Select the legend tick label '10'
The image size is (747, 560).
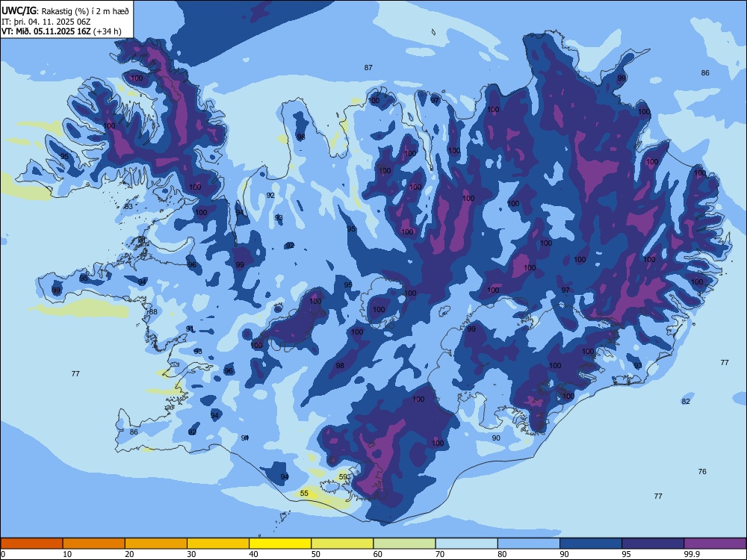[67, 554]
